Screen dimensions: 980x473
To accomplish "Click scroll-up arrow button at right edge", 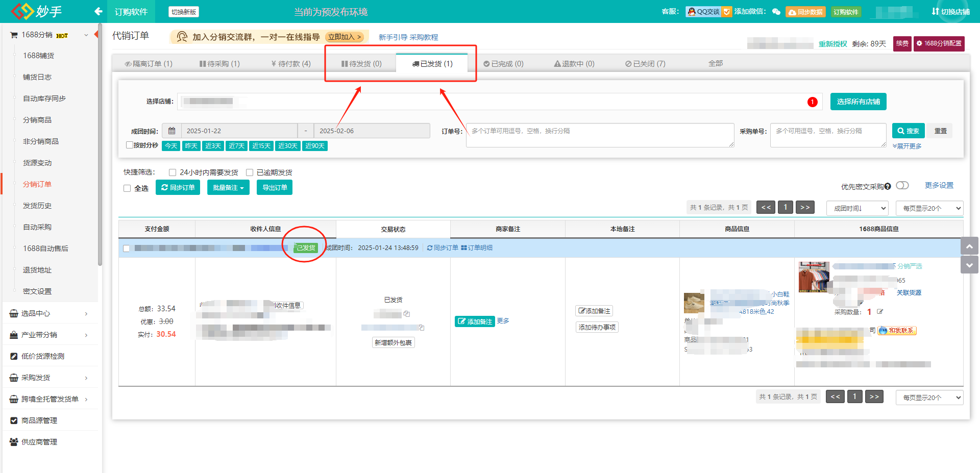I will point(969,246).
